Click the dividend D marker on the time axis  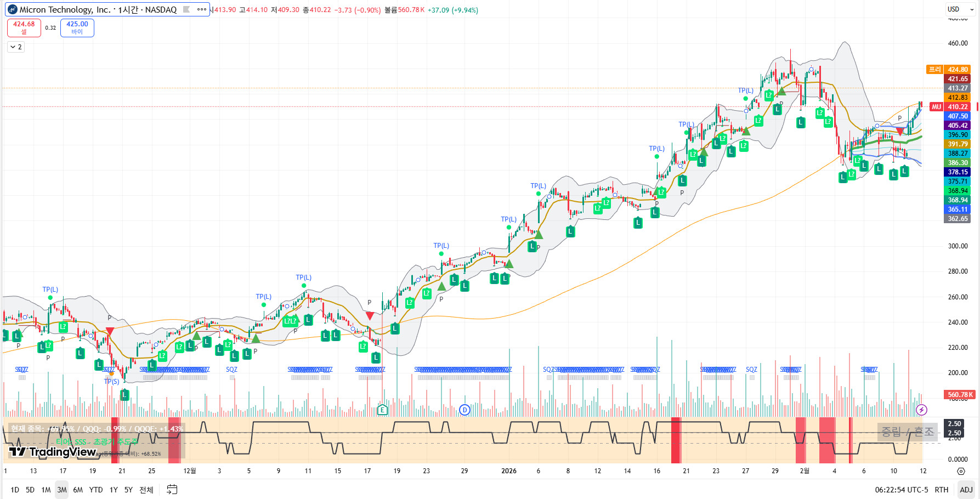tap(464, 410)
